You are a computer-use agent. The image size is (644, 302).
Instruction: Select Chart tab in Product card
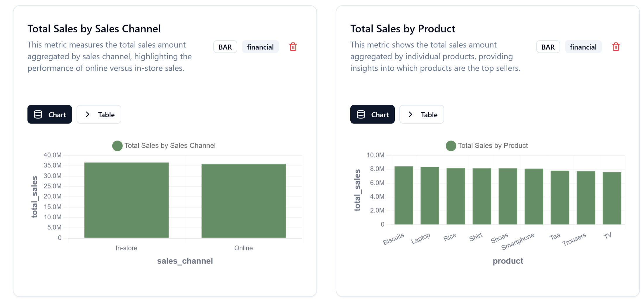point(373,114)
